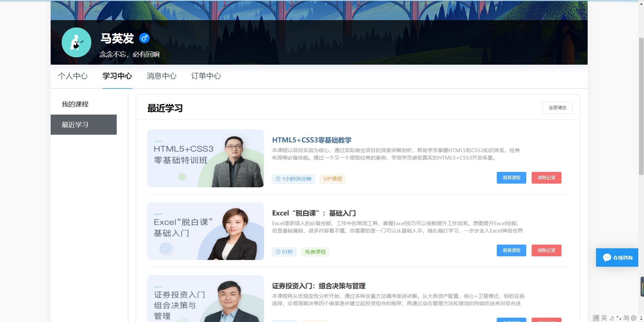Screen dimensions: 644x322
Task: Toggle the punctuation mode icon in IME bar
Action: (619, 318)
